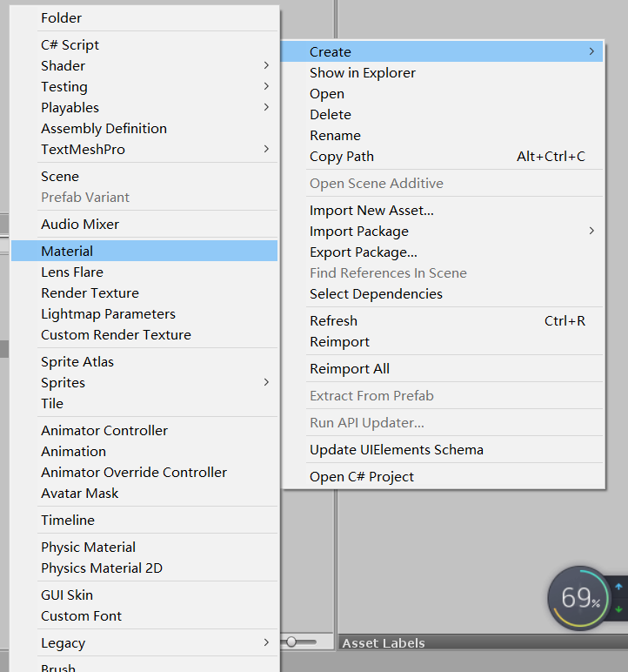
Task: Open C# Project
Action: (443, 477)
